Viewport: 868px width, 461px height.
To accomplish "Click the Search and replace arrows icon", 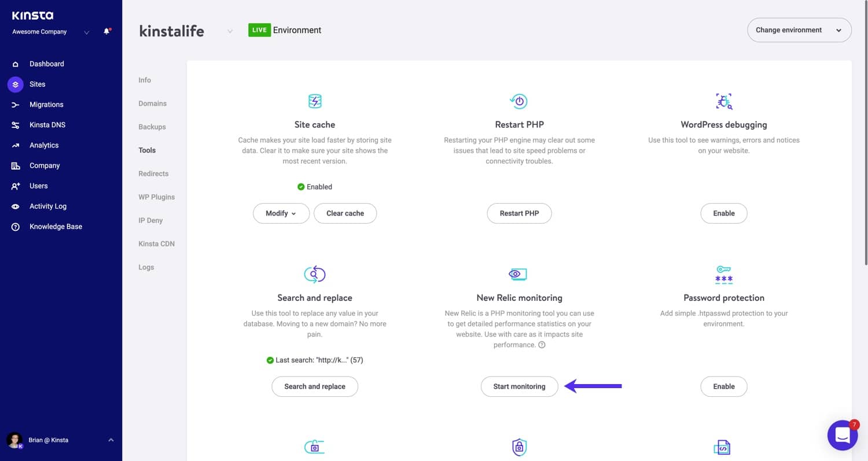I will click(315, 274).
